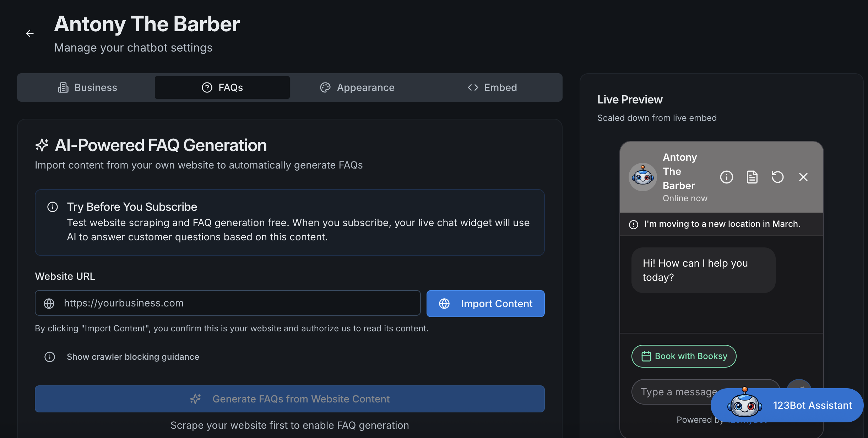Focus the Website URL input field
This screenshot has width=868, height=438.
click(234, 303)
